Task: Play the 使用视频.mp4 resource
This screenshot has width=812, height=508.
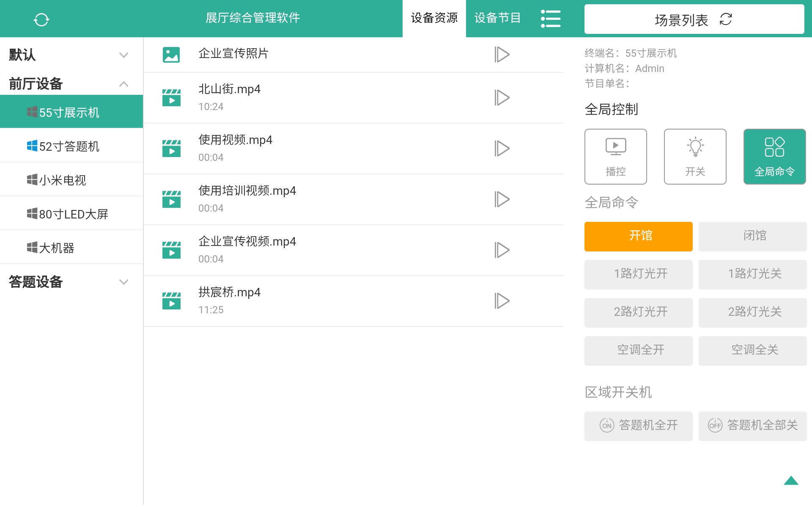Action: [x=502, y=149]
